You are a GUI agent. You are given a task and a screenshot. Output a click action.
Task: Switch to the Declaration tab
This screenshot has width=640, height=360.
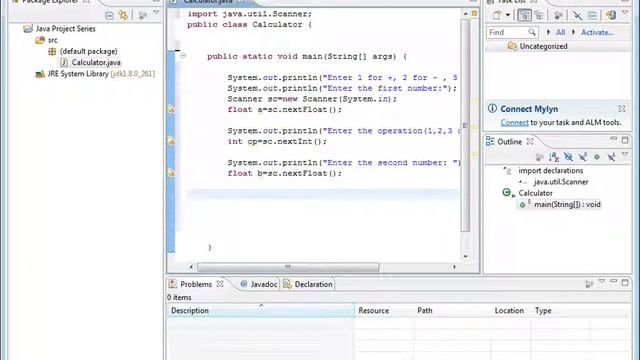(308, 284)
